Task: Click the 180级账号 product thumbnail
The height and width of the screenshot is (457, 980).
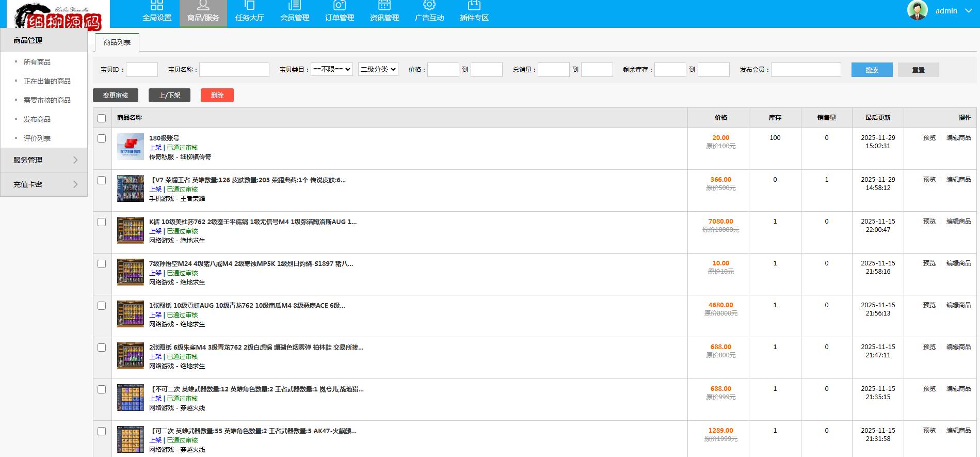Action: pos(130,147)
